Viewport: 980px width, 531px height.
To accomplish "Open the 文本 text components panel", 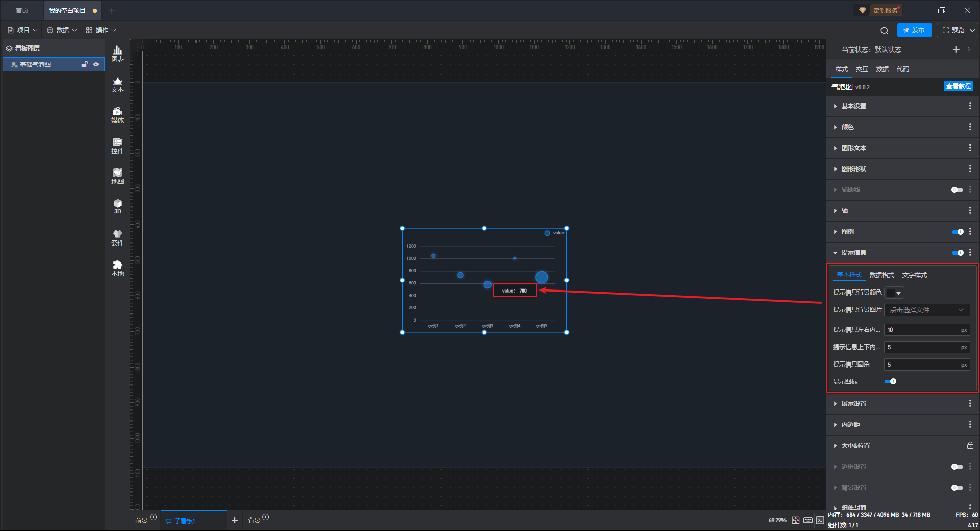I will 117,84.
